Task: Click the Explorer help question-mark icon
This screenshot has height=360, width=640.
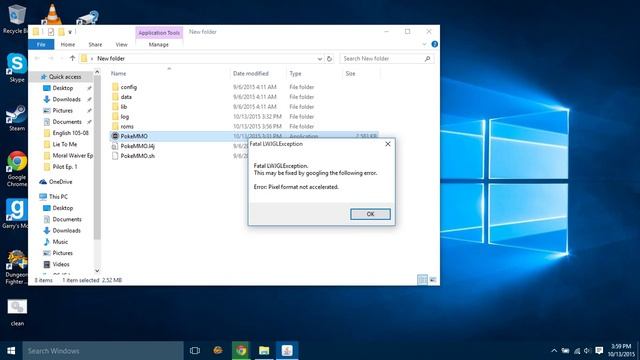Action: (435, 44)
